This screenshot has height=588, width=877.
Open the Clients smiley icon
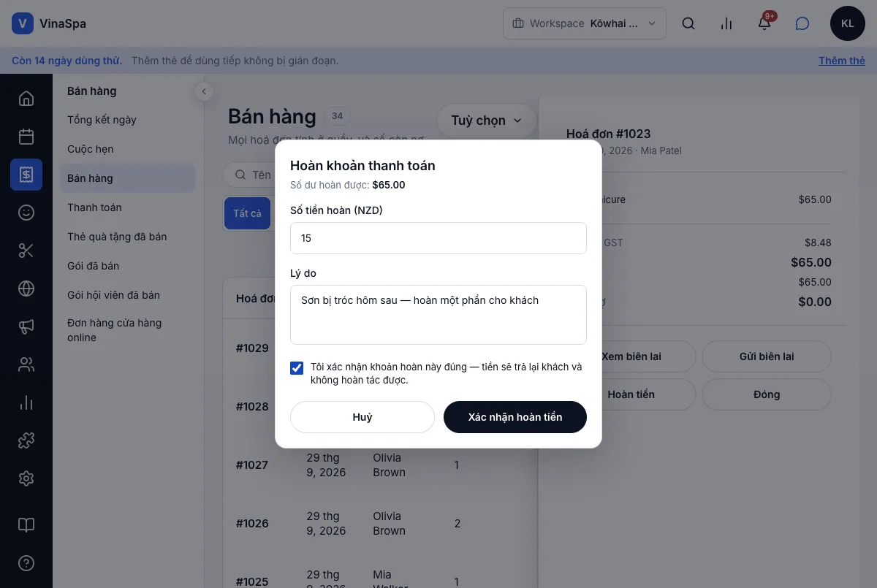(26, 213)
